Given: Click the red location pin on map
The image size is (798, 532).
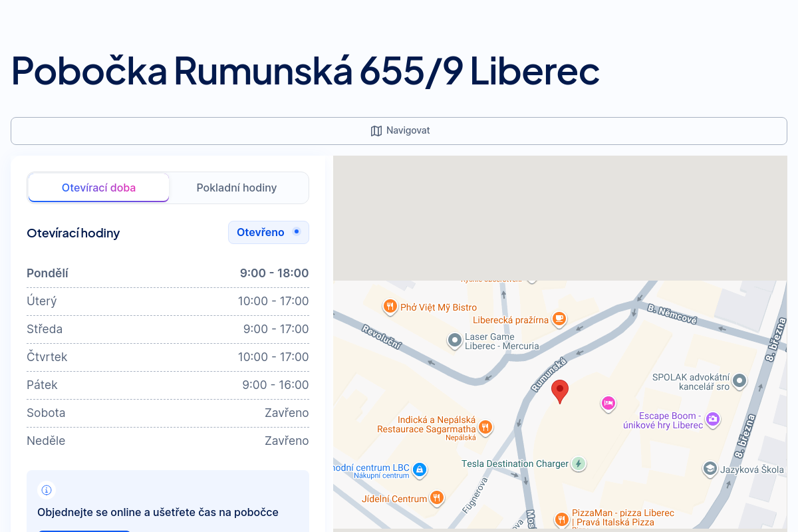Looking at the screenshot, I should pyautogui.click(x=560, y=391).
